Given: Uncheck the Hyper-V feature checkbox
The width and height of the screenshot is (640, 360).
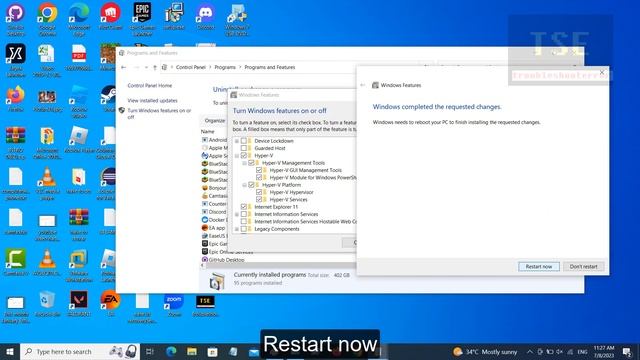Looking at the screenshot, I should point(244,156).
